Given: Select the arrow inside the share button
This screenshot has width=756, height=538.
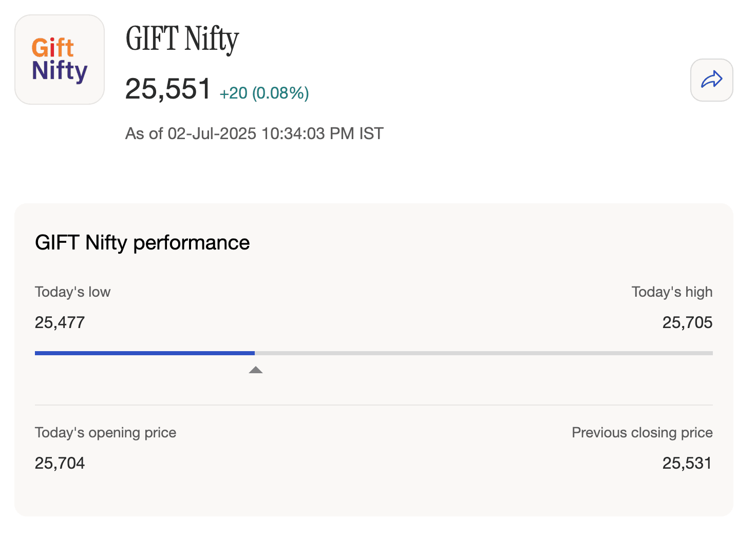Looking at the screenshot, I should 711,80.
